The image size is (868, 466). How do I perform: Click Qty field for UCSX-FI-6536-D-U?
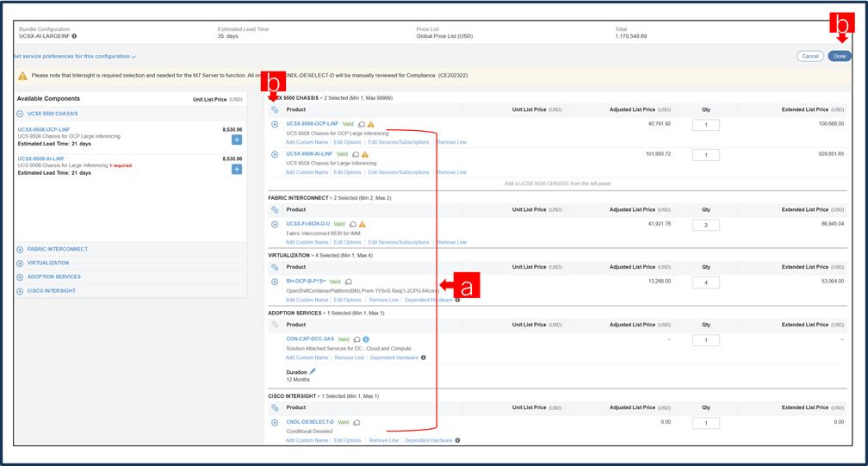(706, 226)
